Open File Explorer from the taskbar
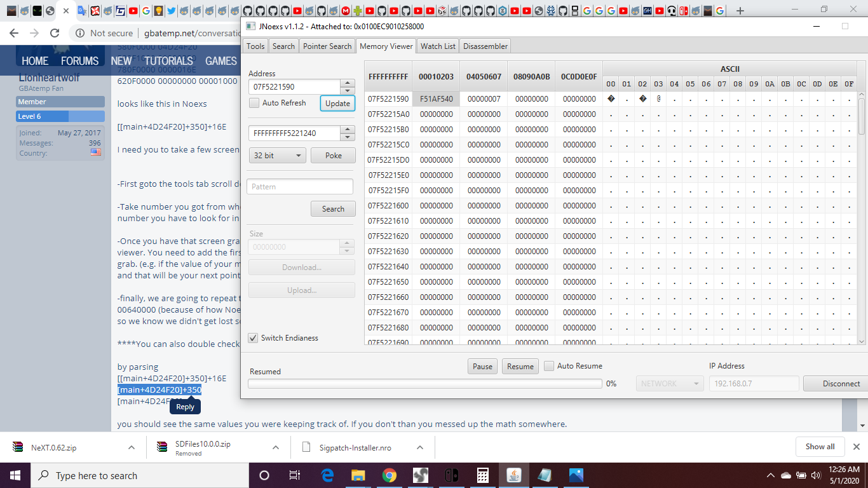 pos(358,475)
